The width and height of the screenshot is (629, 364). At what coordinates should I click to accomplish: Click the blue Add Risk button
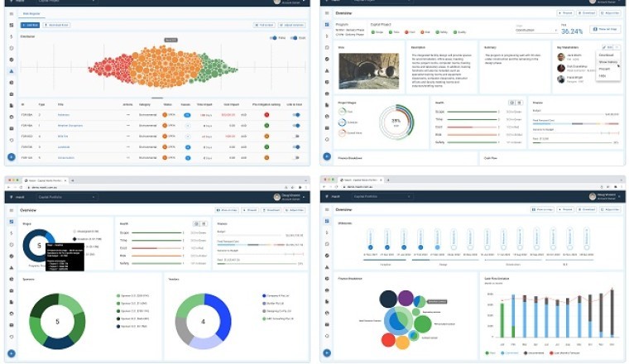click(x=31, y=26)
